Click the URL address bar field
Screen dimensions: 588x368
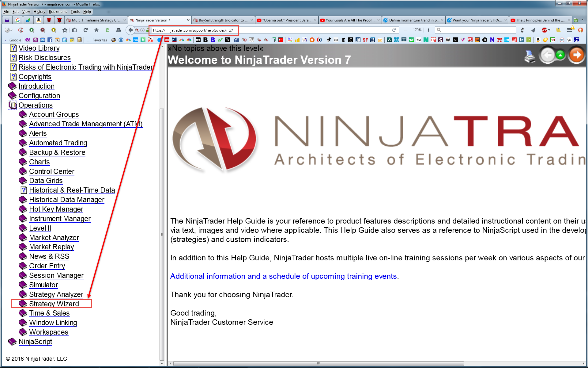pos(193,30)
